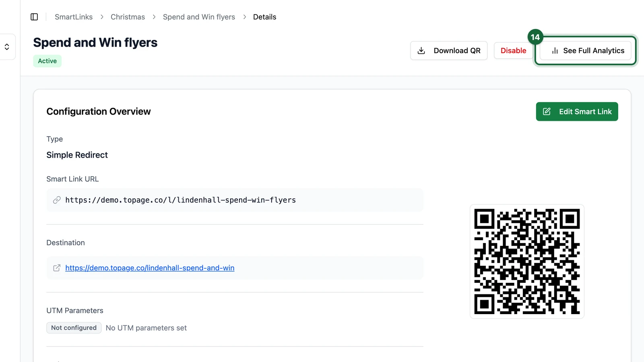Open See Full Analytics
Viewport: 644px width, 362px height.
point(586,51)
